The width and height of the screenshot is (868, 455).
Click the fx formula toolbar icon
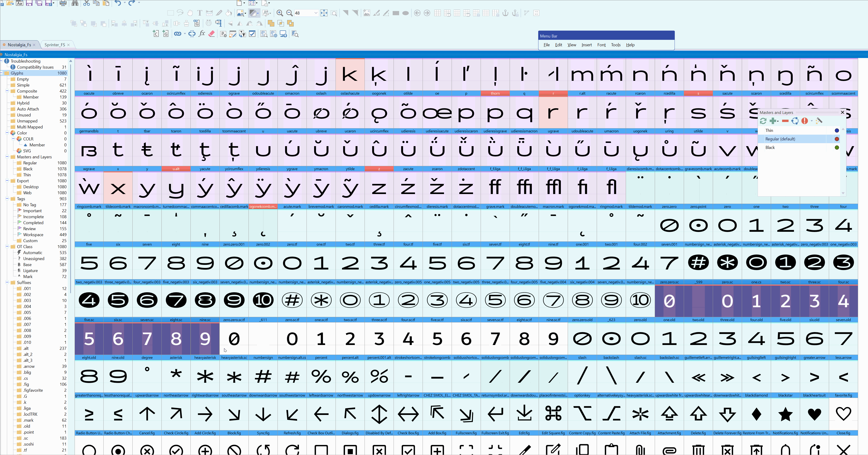pos(202,34)
